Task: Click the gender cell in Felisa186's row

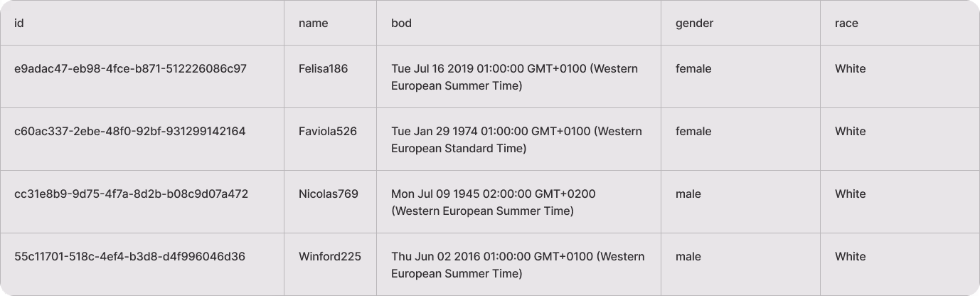Action: coord(693,68)
